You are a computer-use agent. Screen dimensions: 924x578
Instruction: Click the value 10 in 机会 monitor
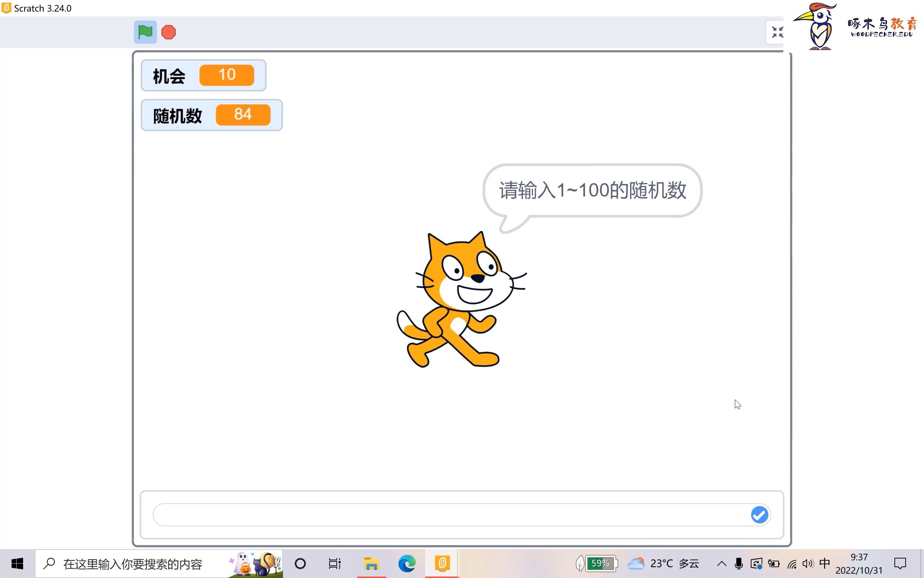click(227, 74)
